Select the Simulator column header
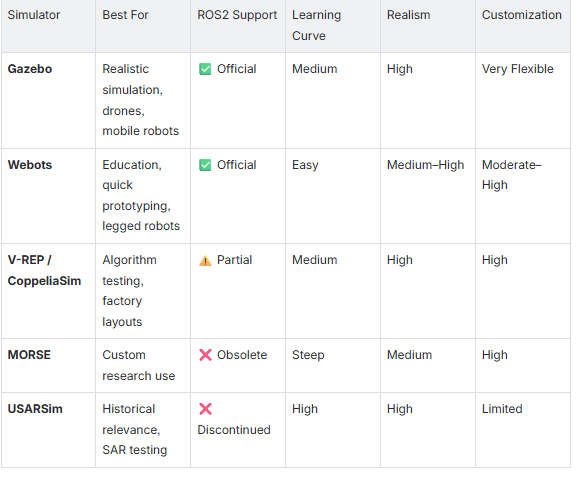This screenshot has height=479, width=578. (34, 15)
